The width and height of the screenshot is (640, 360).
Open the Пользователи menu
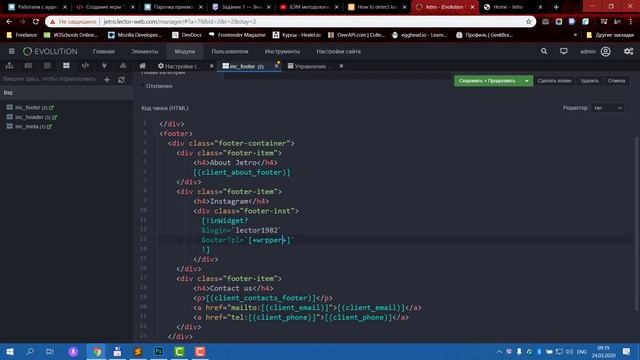click(230, 51)
